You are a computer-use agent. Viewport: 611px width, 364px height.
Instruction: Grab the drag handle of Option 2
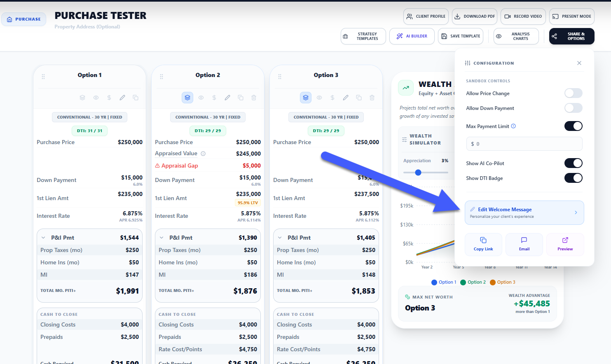pos(162,77)
